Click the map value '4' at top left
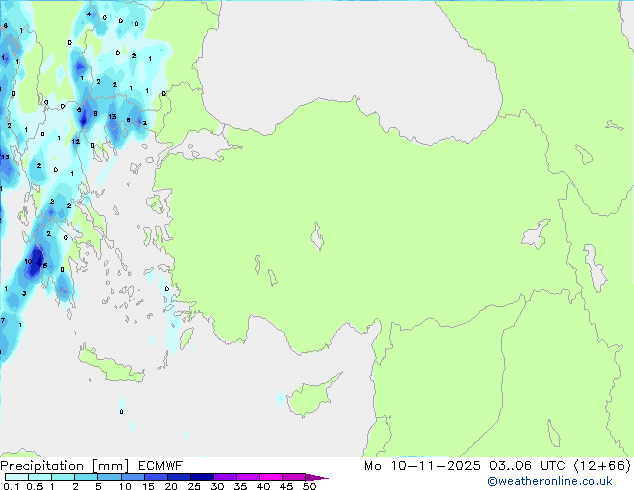The height and width of the screenshot is (490, 634). point(89,14)
